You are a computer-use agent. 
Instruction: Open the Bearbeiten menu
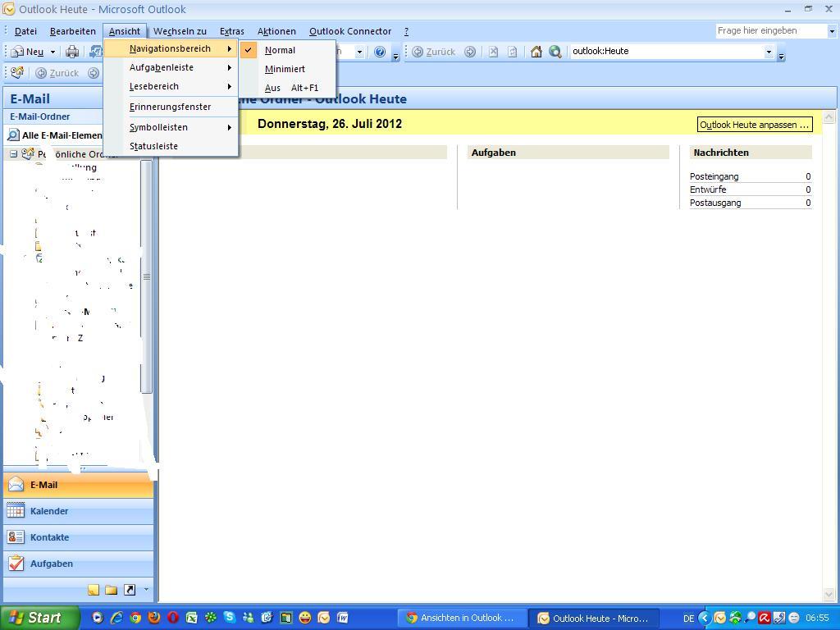pos(73,31)
